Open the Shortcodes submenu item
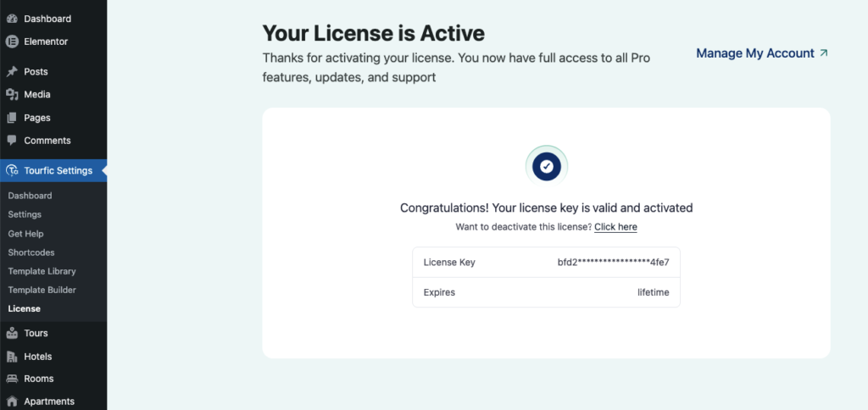 tap(31, 252)
